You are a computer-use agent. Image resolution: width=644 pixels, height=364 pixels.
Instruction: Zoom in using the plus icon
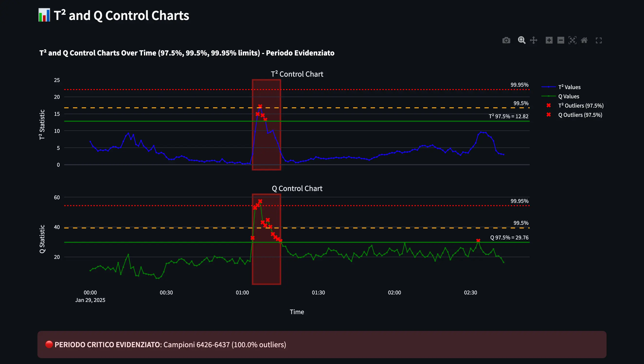click(x=549, y=40)
